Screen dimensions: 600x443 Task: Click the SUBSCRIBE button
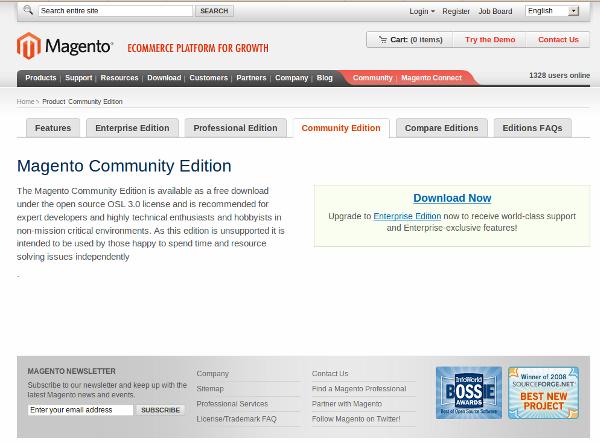[160, 410]
